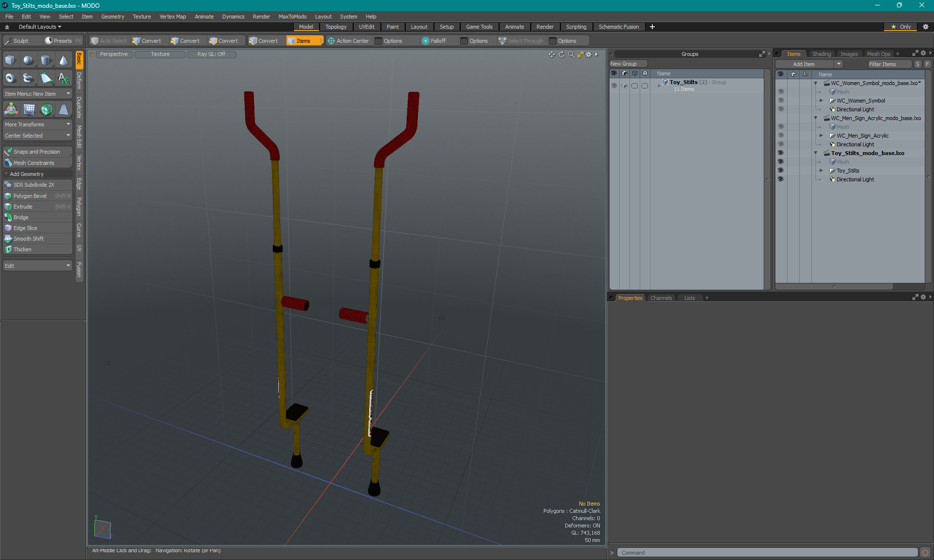Collapse the WC_Women_Symbol_modo_base.lxo scene

[816, 83]
